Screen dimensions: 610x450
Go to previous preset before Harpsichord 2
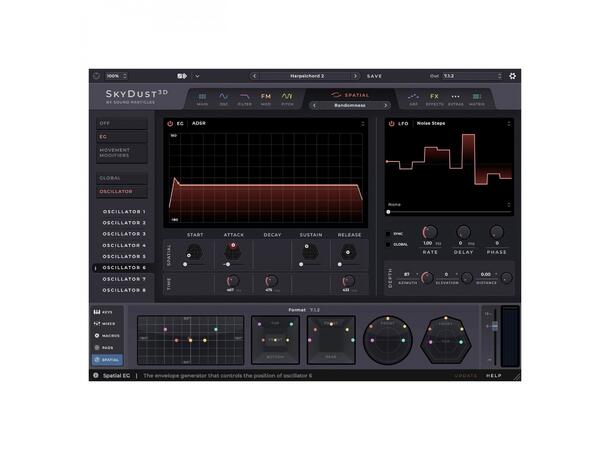(254, 76)
